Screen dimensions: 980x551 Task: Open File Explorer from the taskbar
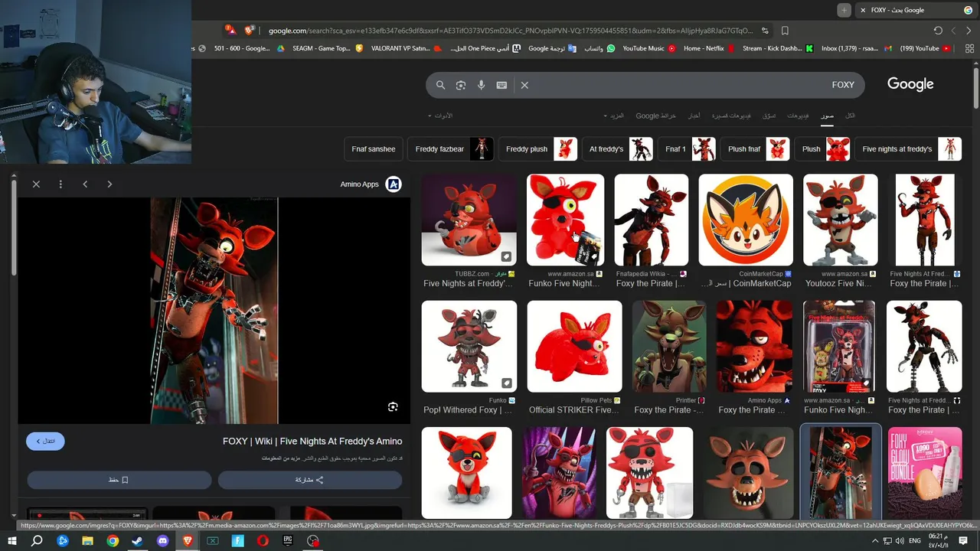tap(87, 540)
